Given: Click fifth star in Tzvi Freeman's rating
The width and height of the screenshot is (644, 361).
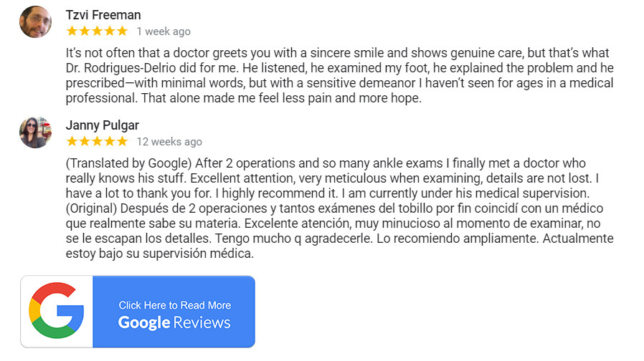Looking at the screenshot, I should (x=122, y=32).
